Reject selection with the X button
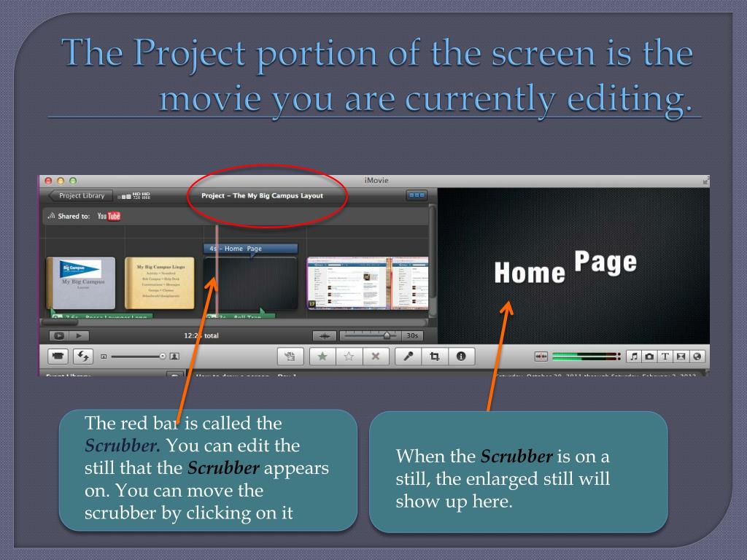Viewport: 747px width, 560px height. pos(376,356)
